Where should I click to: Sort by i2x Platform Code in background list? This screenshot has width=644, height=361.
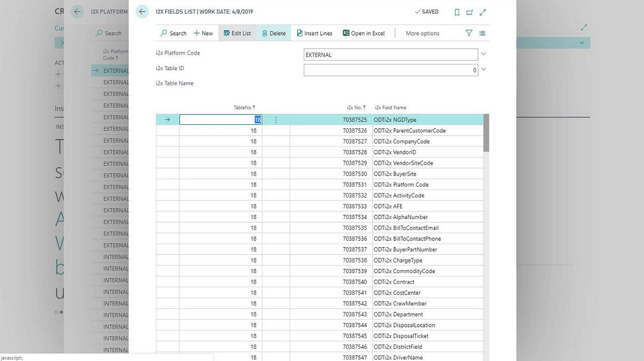116,55
